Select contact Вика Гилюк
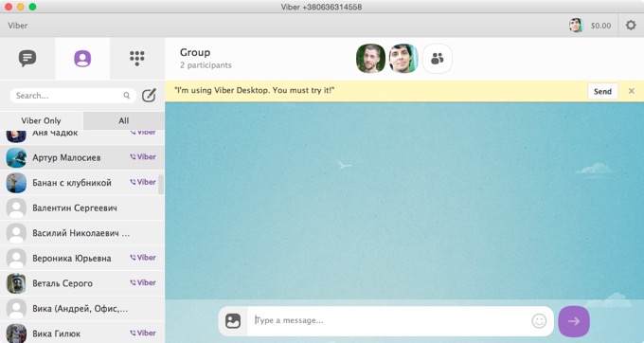This screenshot has height=343, width=644. pos(82,334)
